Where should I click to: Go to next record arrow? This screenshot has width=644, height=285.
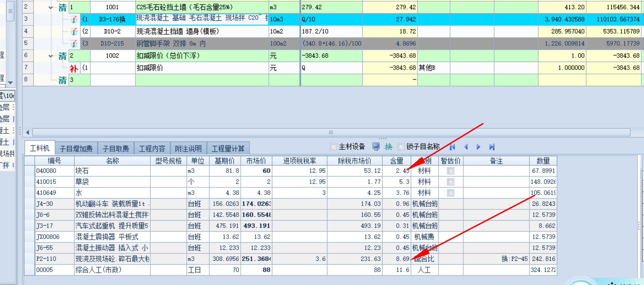[x=479, y=146]
